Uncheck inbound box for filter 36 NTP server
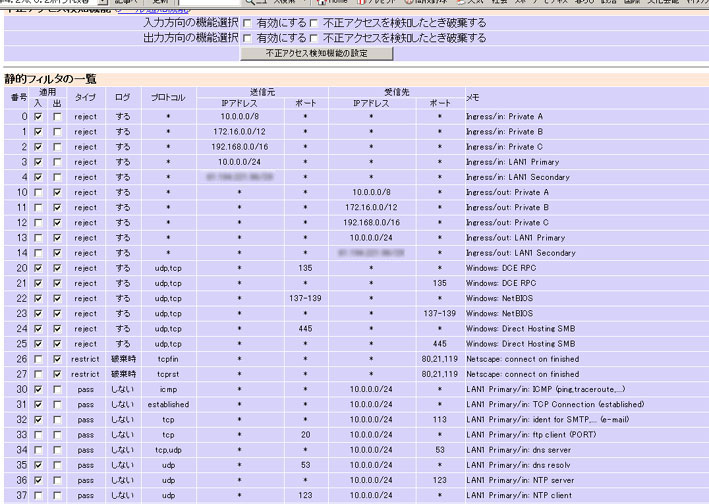The height and width of the screenshot is (504, 709). (38, 480)
